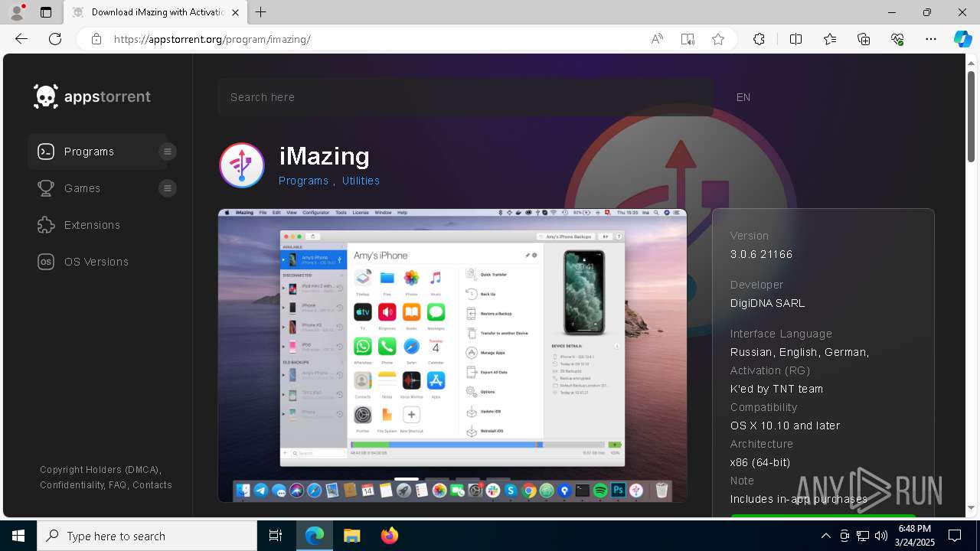Image resolution: width=980 pixels, height=551 pixels.
Task: Click the Search here field
Action: coord(465,97)
